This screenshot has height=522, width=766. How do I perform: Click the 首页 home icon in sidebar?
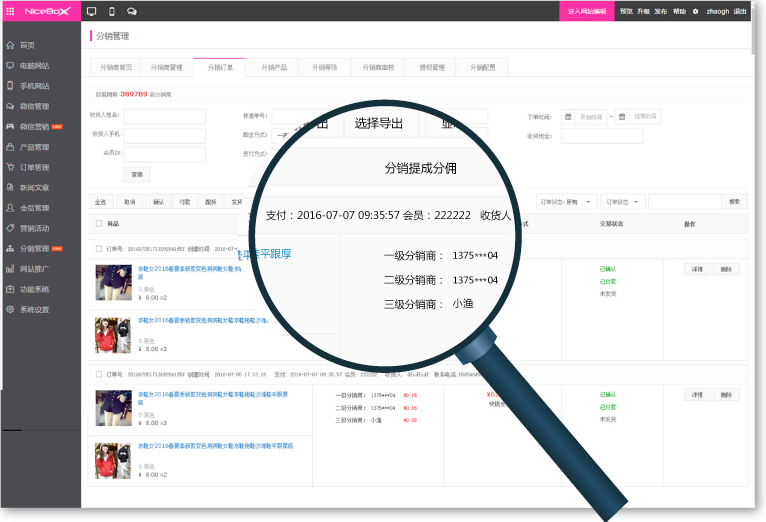9,45
